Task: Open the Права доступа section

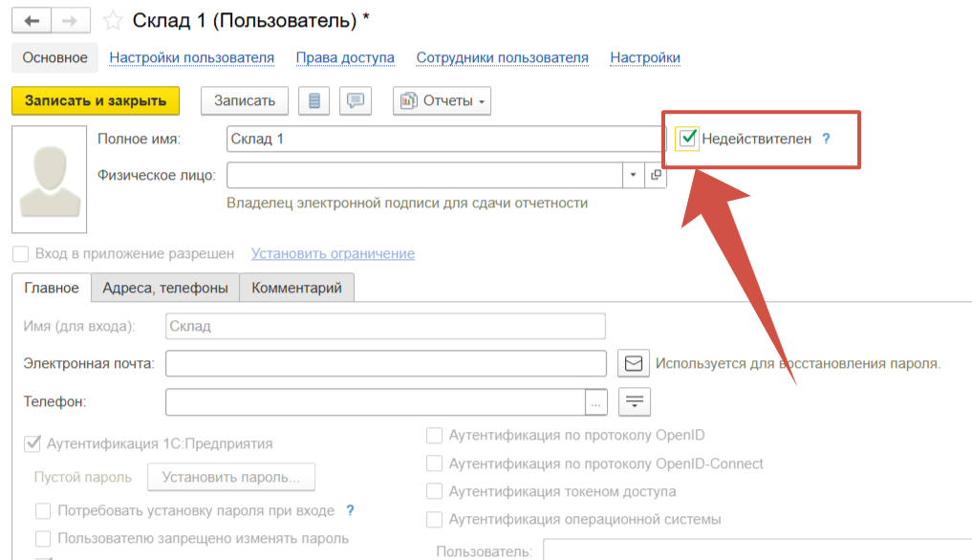Action: click(x=345, y=57)
